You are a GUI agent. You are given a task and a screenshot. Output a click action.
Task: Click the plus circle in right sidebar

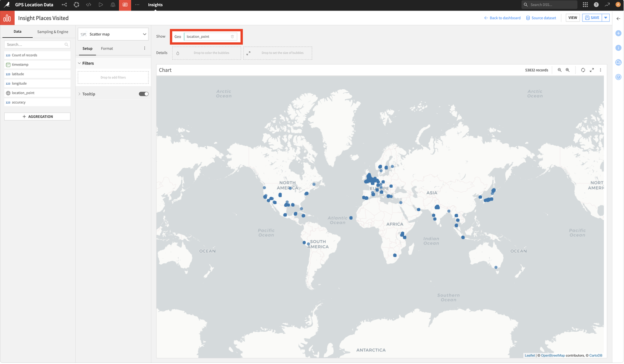coord(618,33)
